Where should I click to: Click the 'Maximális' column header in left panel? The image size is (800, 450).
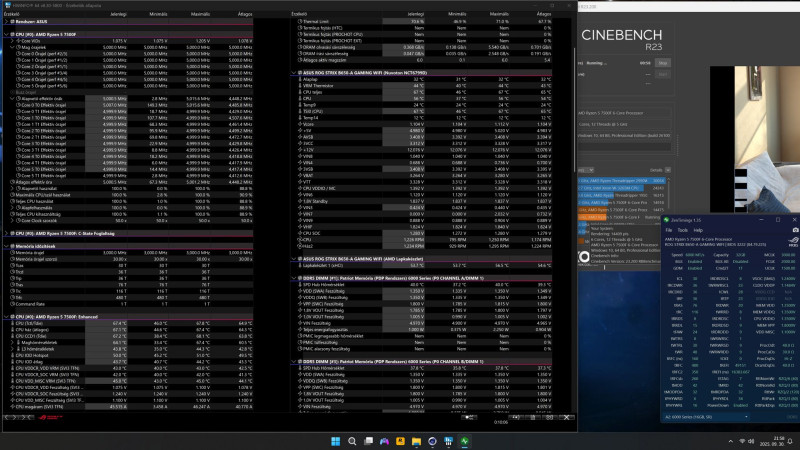coord(200,14)
